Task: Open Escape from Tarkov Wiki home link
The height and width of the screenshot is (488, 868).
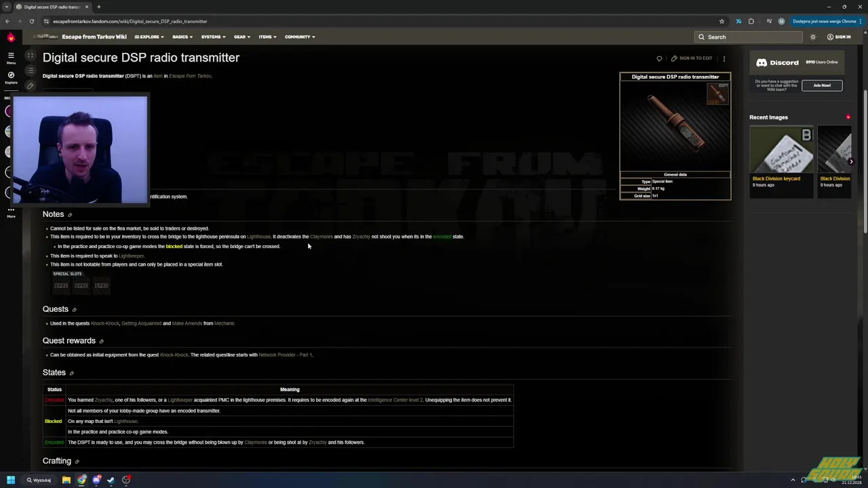Action: tap(94, 37)
